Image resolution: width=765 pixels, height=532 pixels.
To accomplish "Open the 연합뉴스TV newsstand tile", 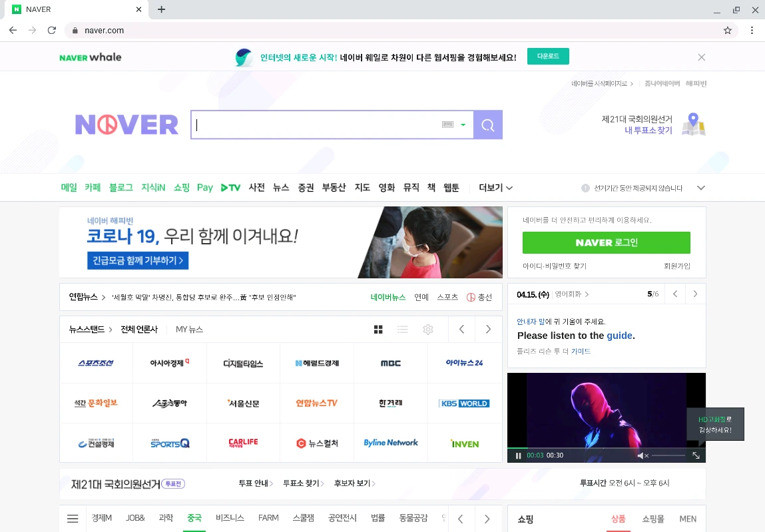I will point(317,403).
